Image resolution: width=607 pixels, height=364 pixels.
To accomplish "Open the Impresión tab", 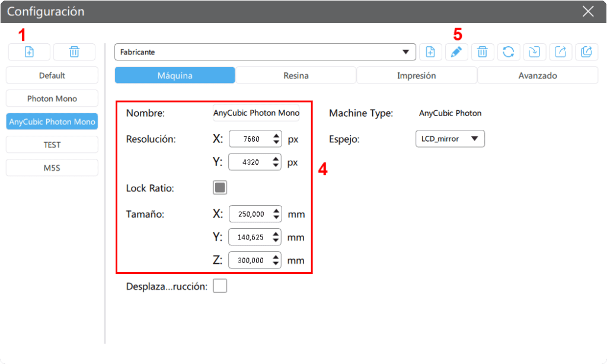I will tap(417, 75).
